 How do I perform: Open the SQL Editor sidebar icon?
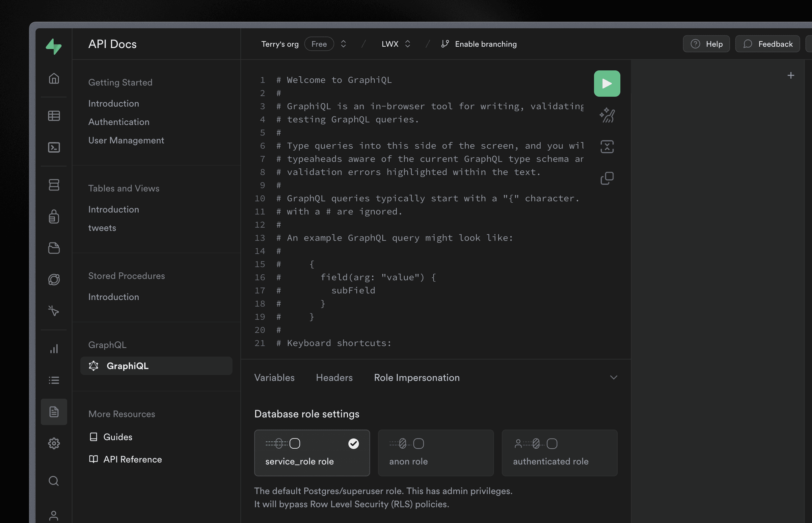coord(54,147)
